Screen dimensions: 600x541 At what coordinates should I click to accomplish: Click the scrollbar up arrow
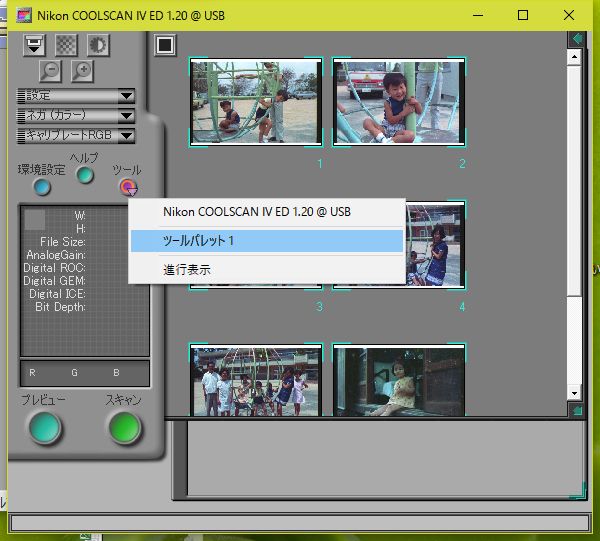pyautogui.click(x=574, y=57)
